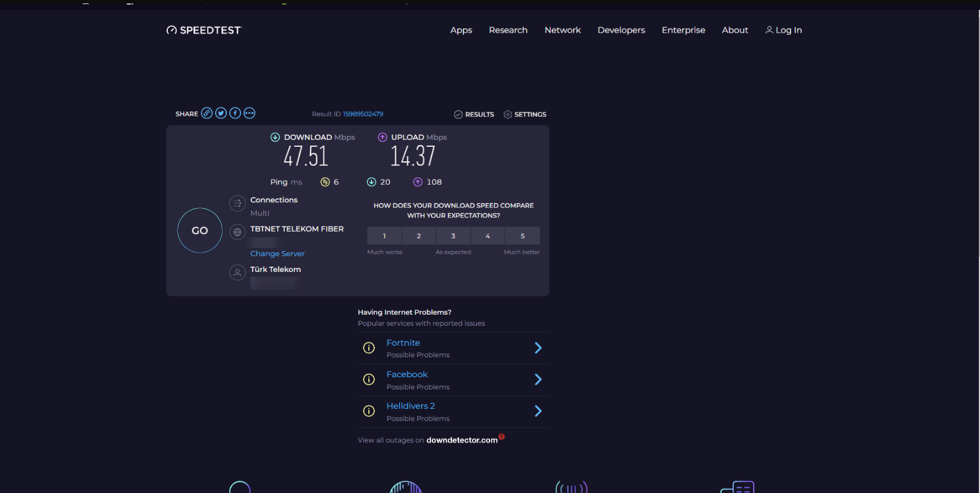Open more share options icon
The width and height of the screenshot is (980, 493).
pyautogui.click(x=249, y=113)
